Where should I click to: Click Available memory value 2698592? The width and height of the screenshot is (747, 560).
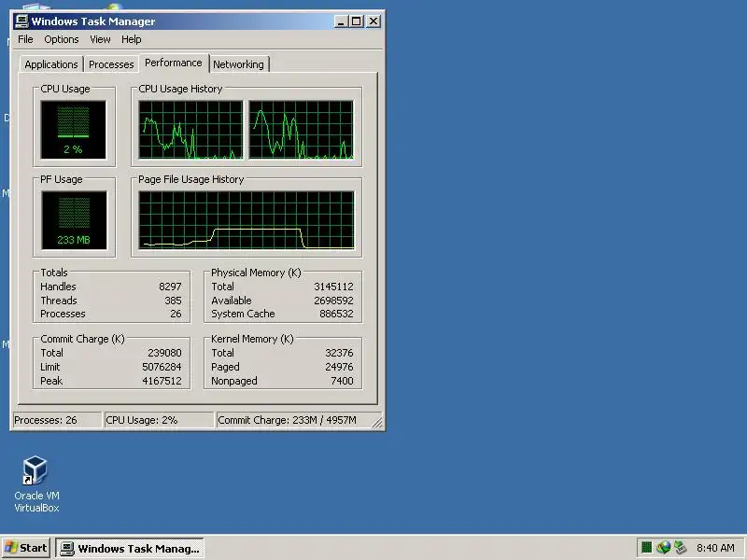coord(333,301)
